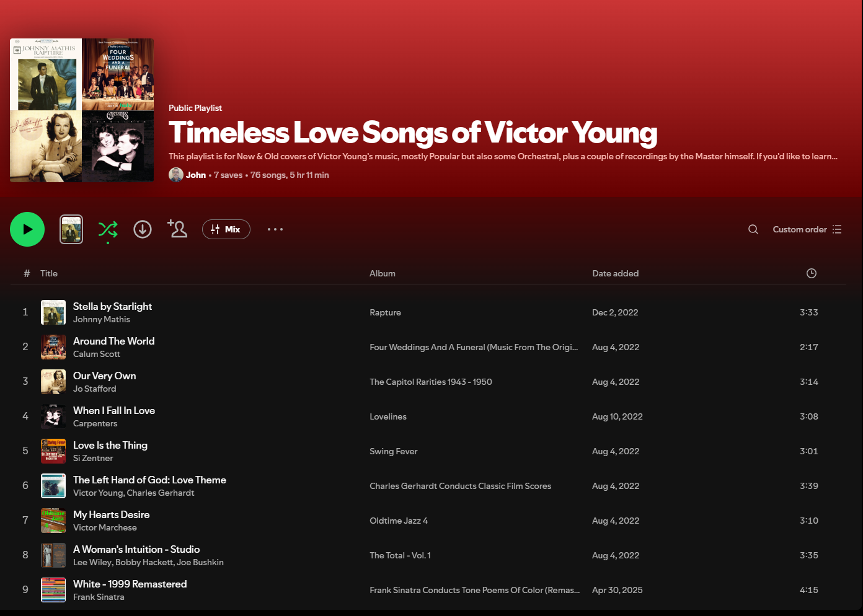Open the three-dot more options menu
This screenshot has width=863, height=616.
275,229
